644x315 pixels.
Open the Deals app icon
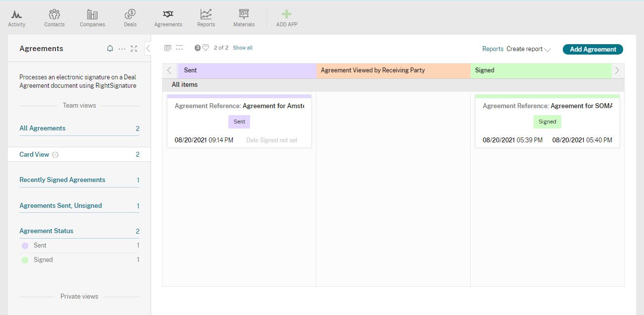pos(130,14)
